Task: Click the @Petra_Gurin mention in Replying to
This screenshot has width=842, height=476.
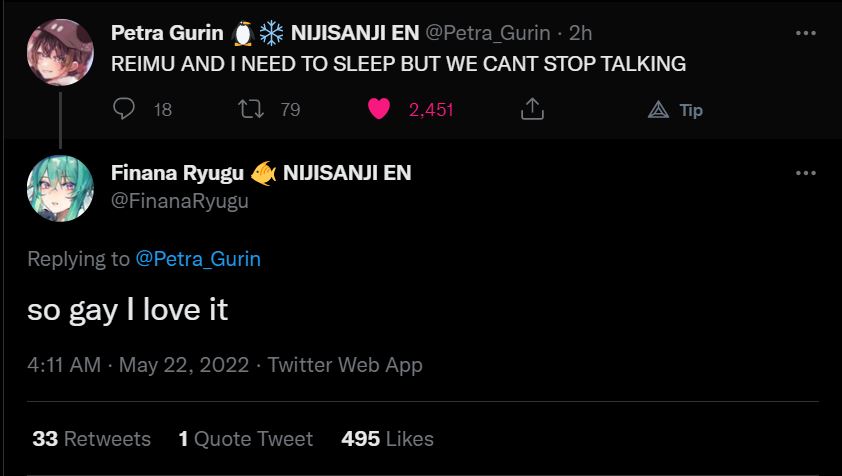Action: [x=197, y=259]
